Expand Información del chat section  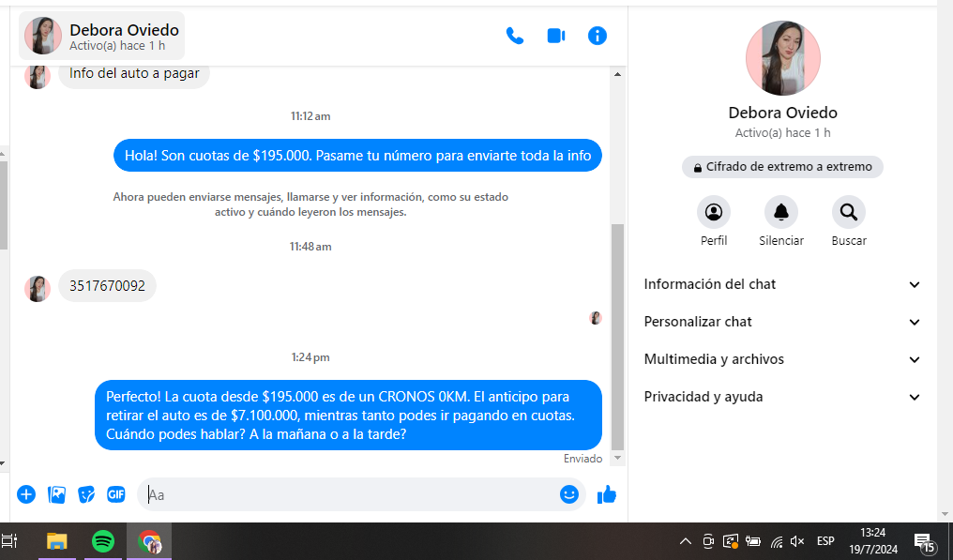tap(782, 284)
